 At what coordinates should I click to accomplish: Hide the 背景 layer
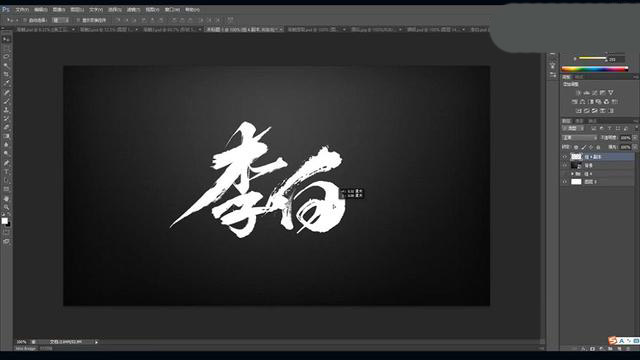click(x=565, y=165)
